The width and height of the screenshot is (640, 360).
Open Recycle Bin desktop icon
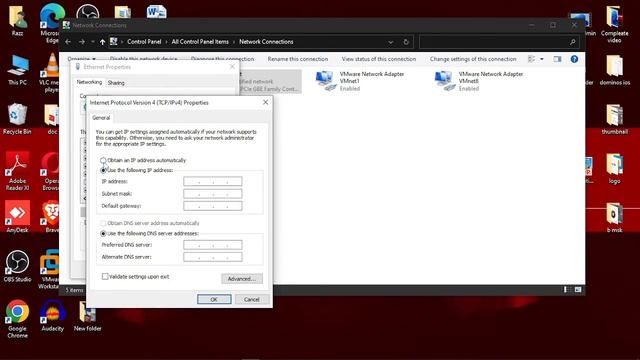click(17, 119)
